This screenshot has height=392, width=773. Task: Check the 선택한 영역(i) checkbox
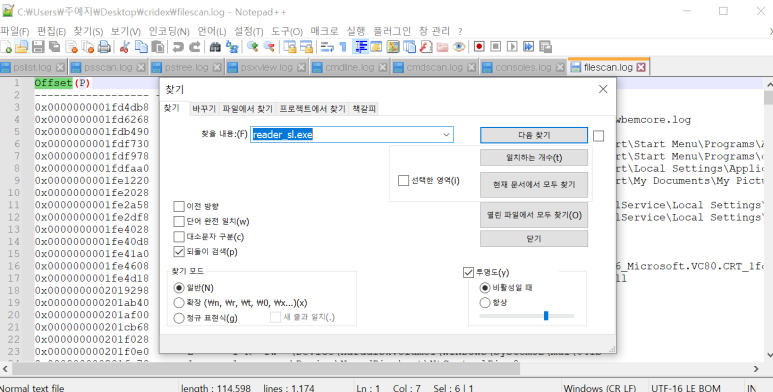click(x=403, y=180)
